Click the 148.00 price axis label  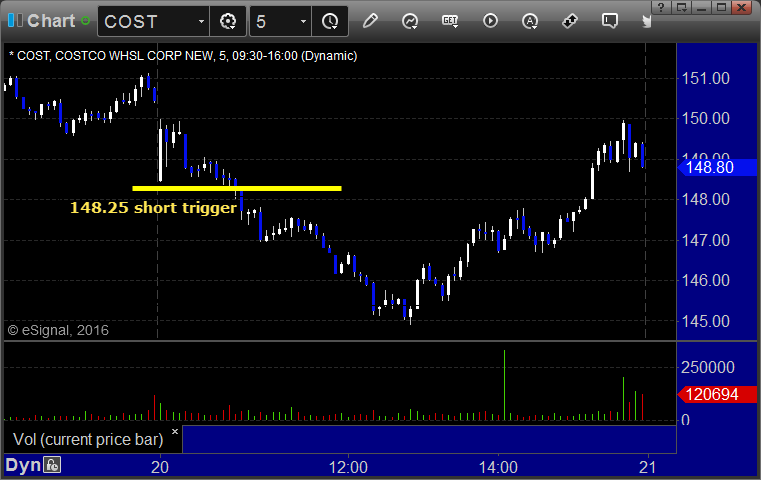tap(706, 199)
